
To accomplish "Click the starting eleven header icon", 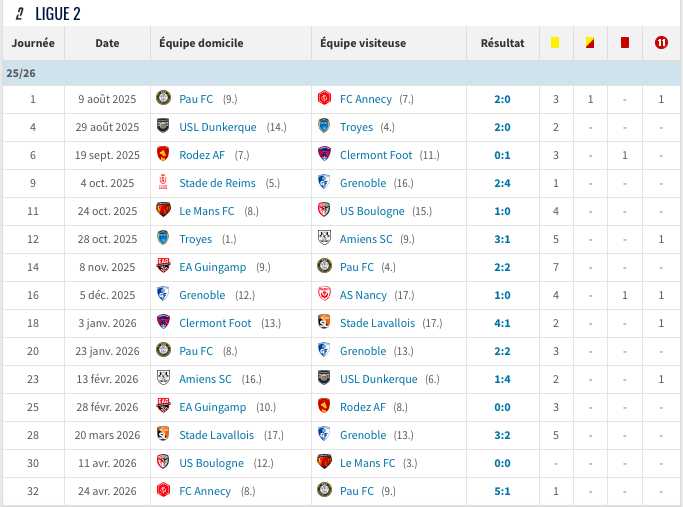I will tap(661, 43).
